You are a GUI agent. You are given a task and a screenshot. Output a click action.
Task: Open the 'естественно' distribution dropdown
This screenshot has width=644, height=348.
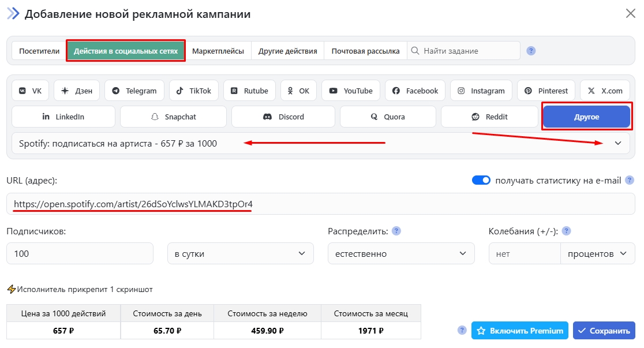point(400,253)
